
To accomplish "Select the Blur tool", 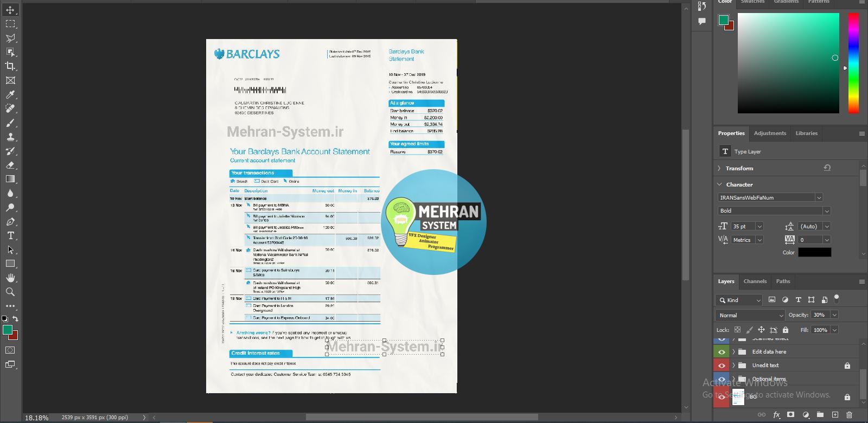I will point(10,193).
